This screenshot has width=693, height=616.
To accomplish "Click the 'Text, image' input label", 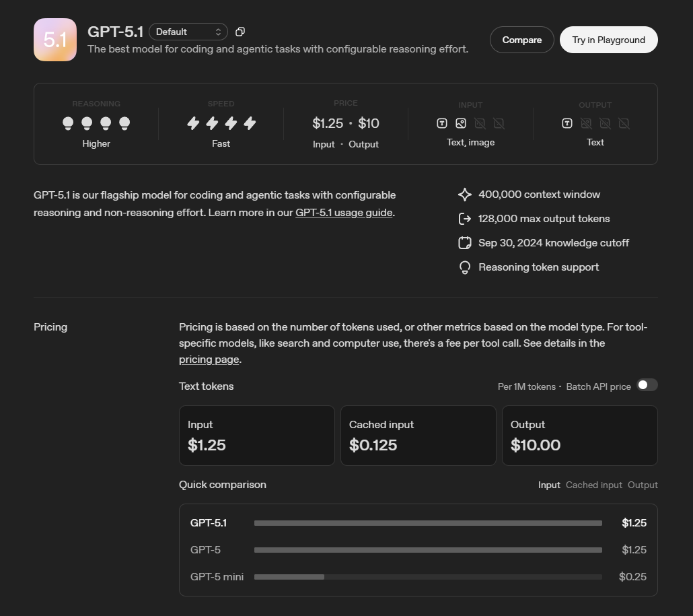I will coord(470,143).
